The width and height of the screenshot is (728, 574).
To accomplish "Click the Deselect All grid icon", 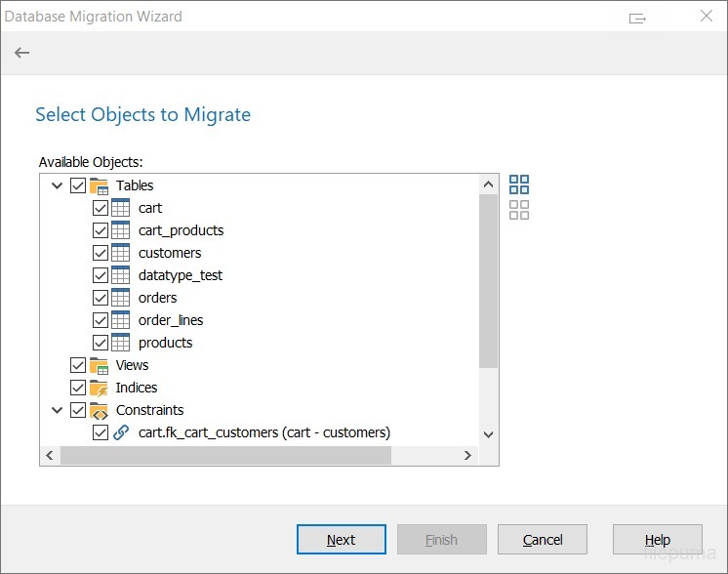I will 519,210.
